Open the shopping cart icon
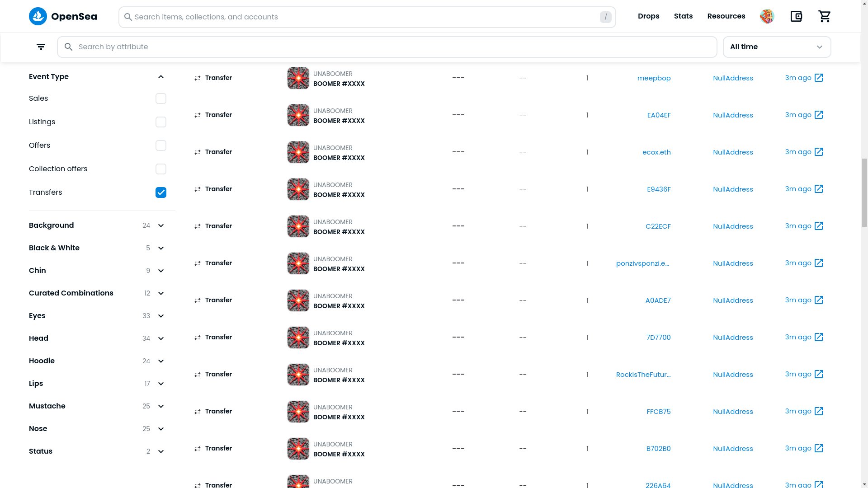 (x=825, y=17)
